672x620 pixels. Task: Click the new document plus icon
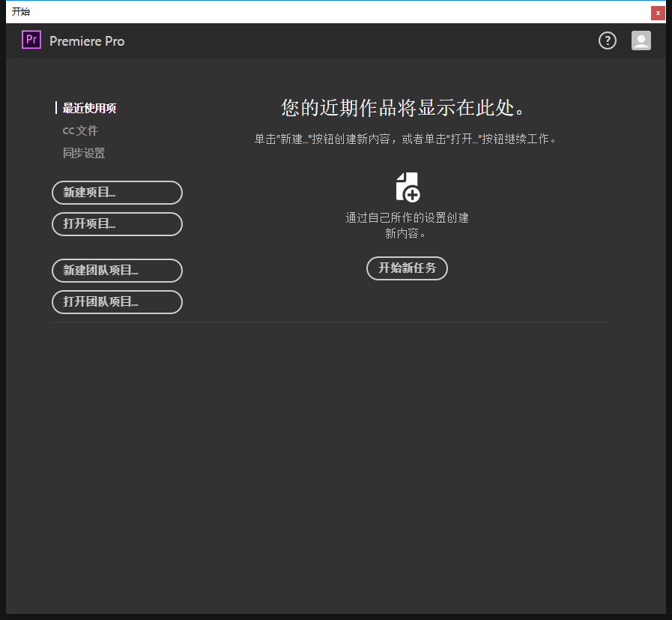coord(408,187)
